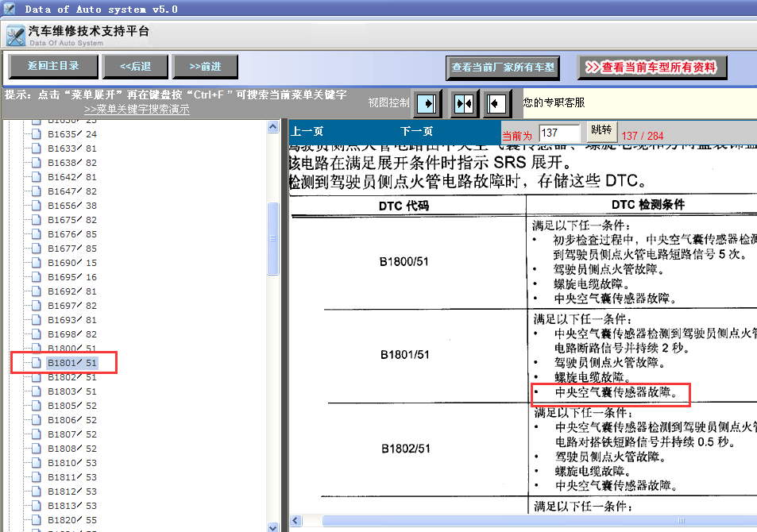Click tree scrollbar down arrow

(272, 527)
